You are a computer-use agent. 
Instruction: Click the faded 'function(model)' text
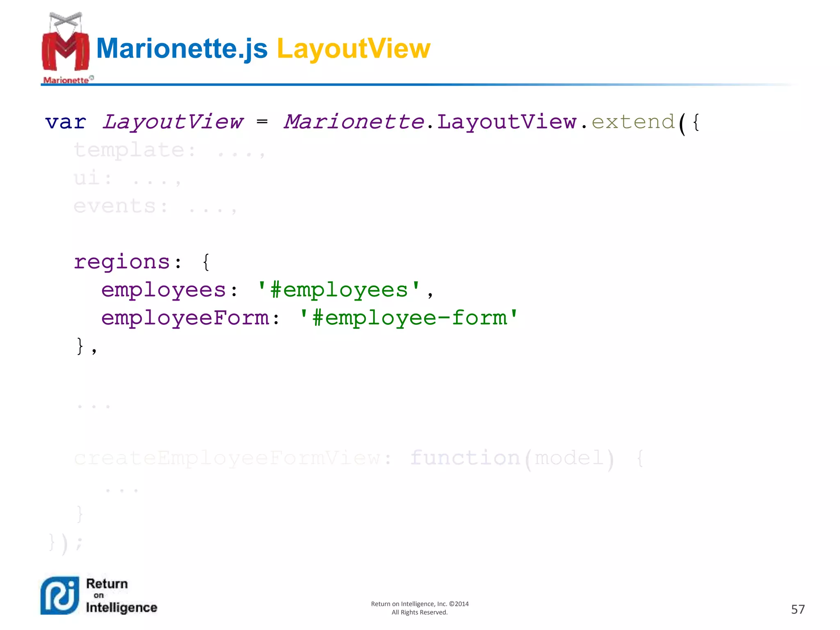click(x=512, y=459)
